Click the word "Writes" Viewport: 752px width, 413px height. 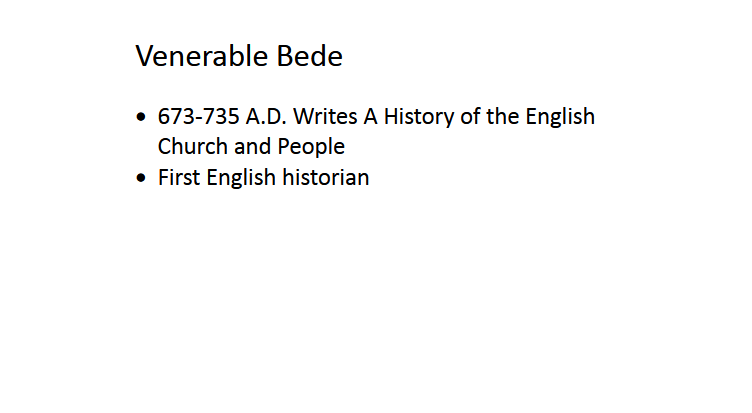click(x=324, y=117)
